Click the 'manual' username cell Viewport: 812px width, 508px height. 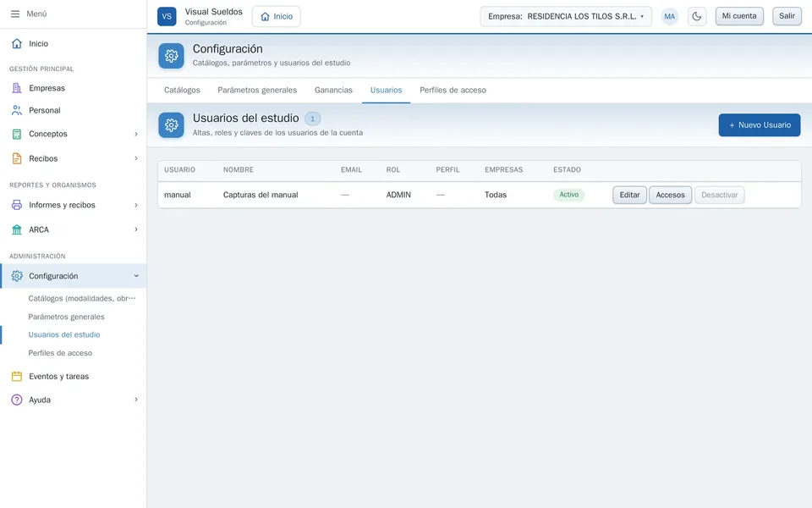(177, 195)
